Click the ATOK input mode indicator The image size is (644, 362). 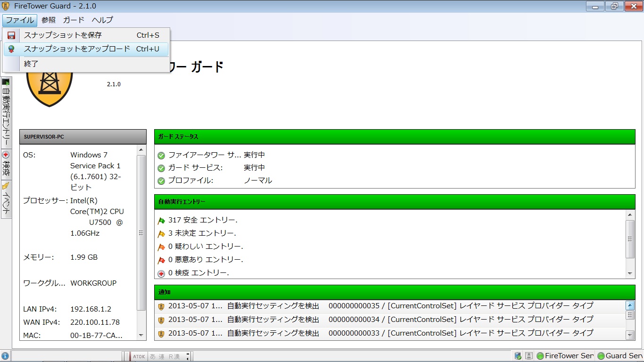coord(139,357)
